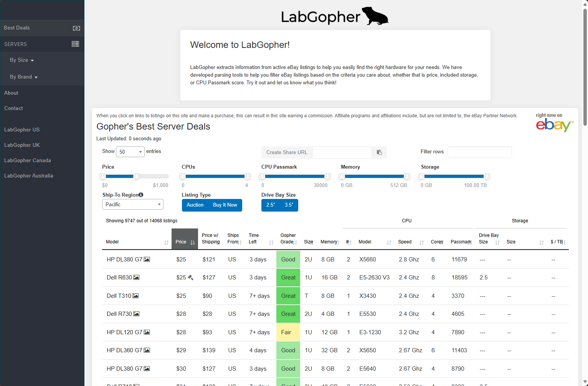Click the eBay logo
Screen dimensions: 588x386
coord(555,123)
